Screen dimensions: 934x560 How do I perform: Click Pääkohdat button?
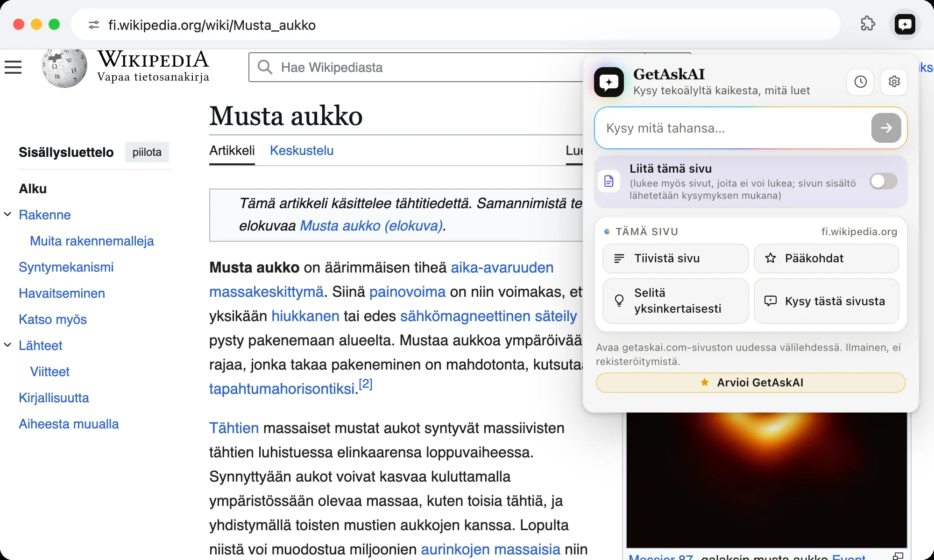pyautogui.click(x=827, y=259)
